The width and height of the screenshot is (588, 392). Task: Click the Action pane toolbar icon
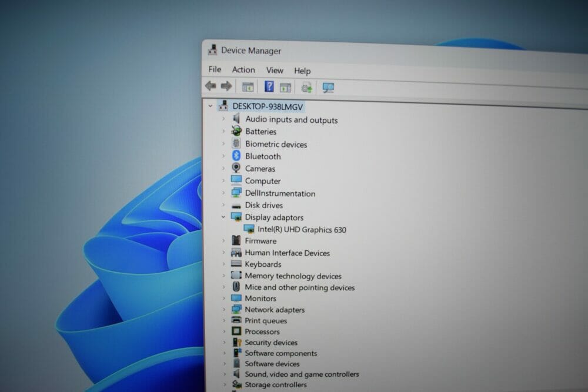click(285, 88)
